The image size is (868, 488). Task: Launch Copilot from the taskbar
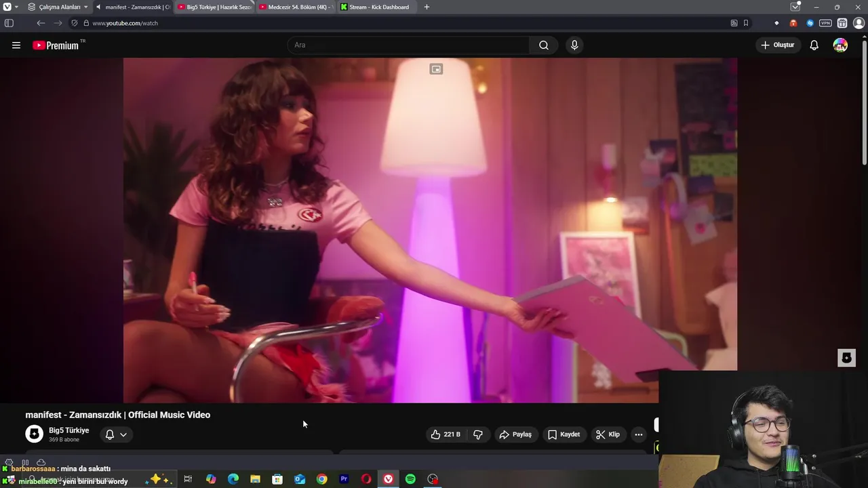(x=211, y=479)
